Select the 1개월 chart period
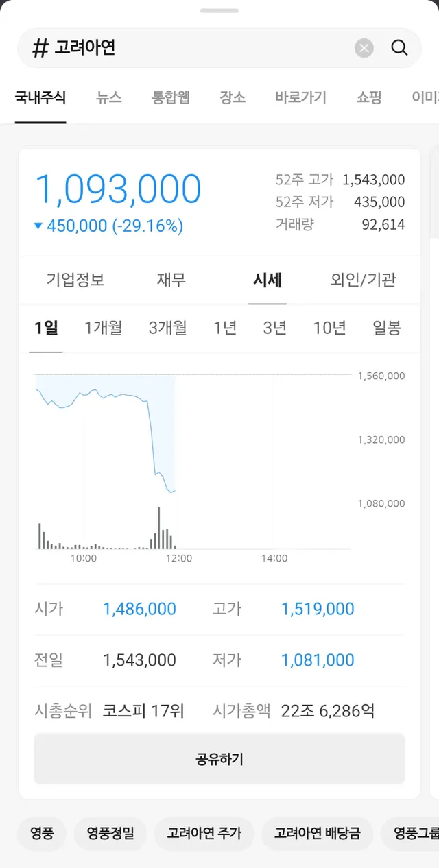439x868 pixels. pos(103,328)
